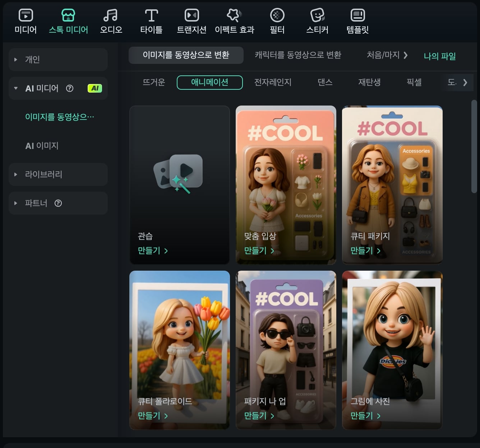The height and width of the screenshot is (448, 480).
Task: Click 만들기 under 패키지 나 업
Action: coord(259,416)
